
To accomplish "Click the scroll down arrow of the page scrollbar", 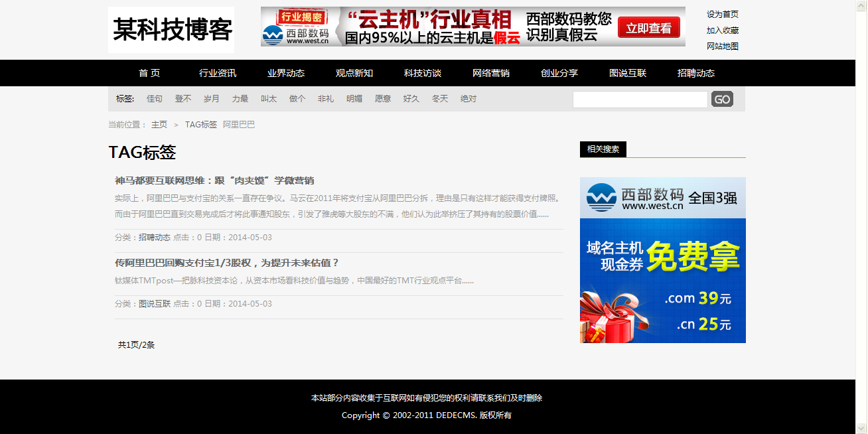I will pos(861,428).
